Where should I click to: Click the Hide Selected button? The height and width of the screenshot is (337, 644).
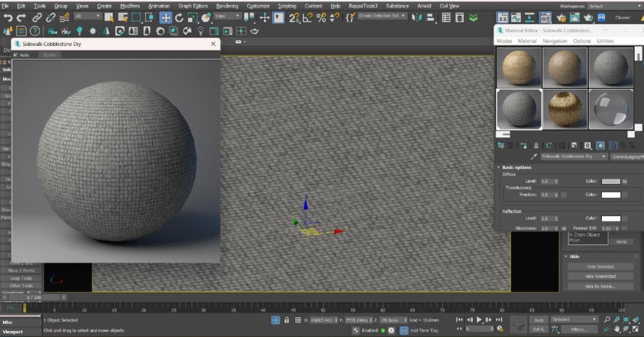point(600,266)
